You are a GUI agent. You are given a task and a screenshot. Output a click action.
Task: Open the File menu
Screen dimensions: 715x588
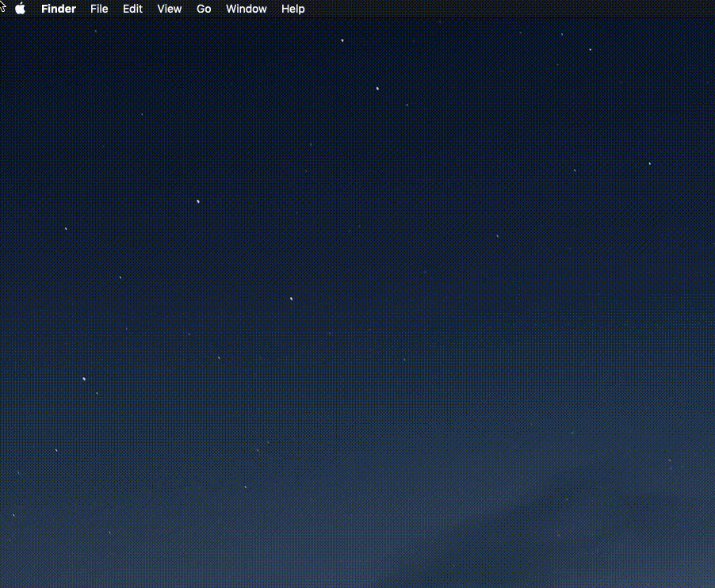click(99, 9)
